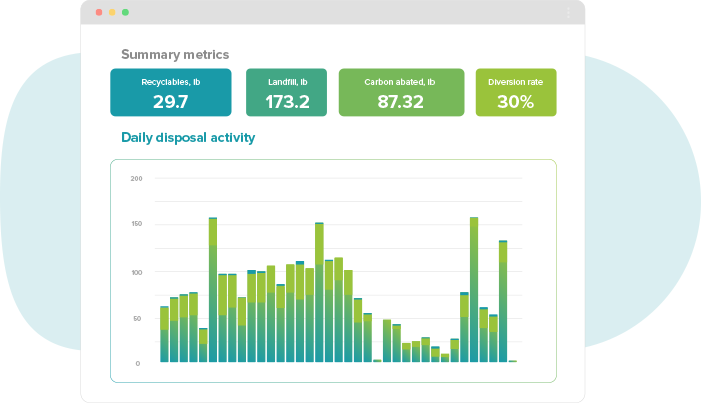This screenshot has height=403, width=701.
Task: Click the Daily disposal activity heading
Action: [x=188, y=137]
